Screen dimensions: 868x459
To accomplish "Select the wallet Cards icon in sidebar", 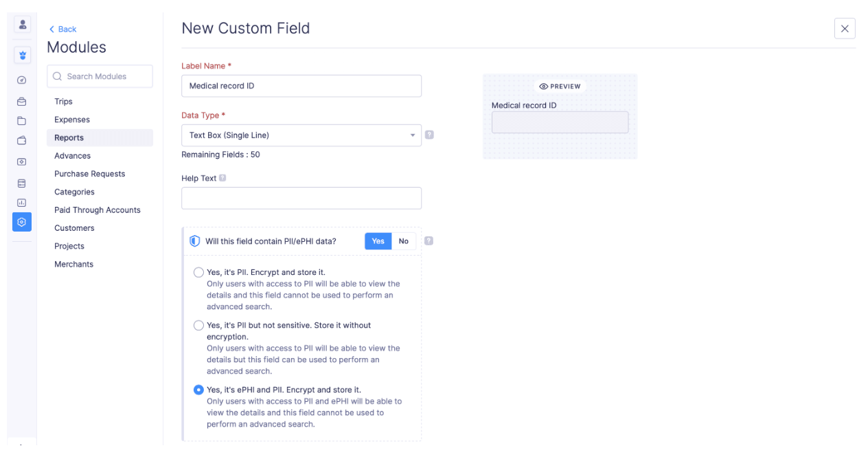I will (x=21, y=139).
